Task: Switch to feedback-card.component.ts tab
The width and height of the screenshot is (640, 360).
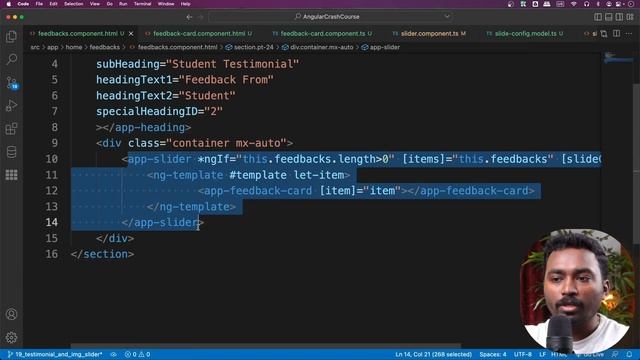Action: point(322,33)
